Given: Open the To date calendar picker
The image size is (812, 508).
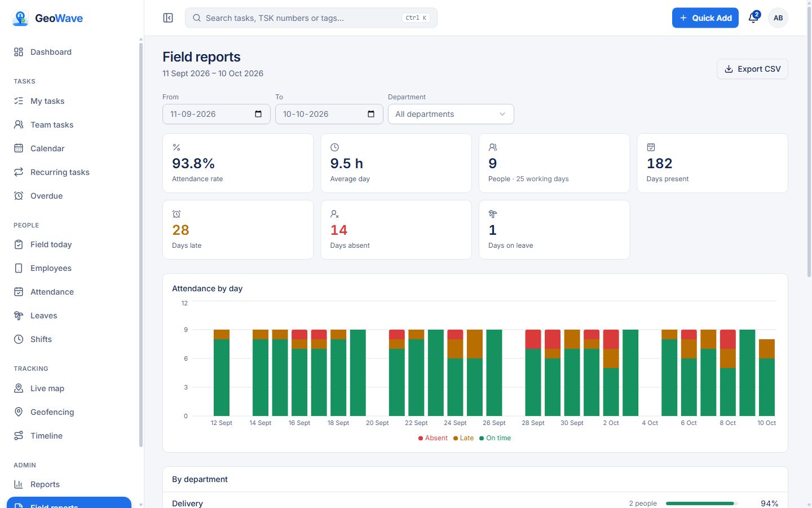Looking at the screenshot, I should coord(371,114).
